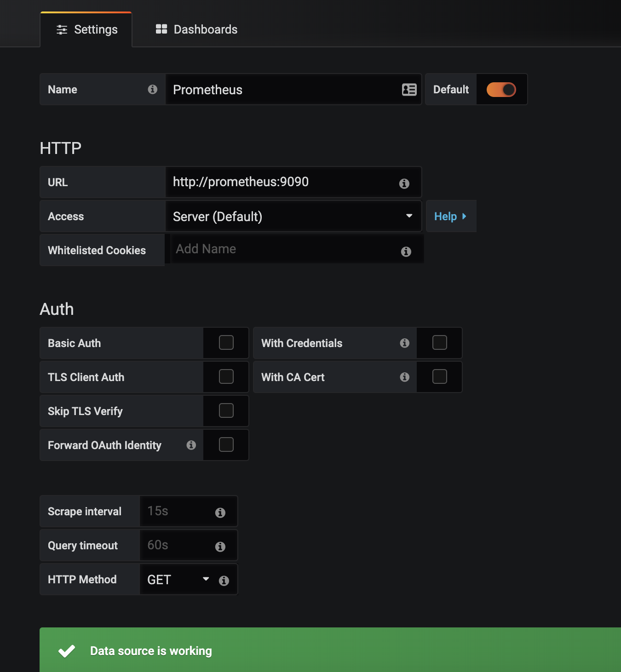This screenshot has width=621, height=672.
Task: Check the Forward OAuth Identity box
Action: point(226,444)
